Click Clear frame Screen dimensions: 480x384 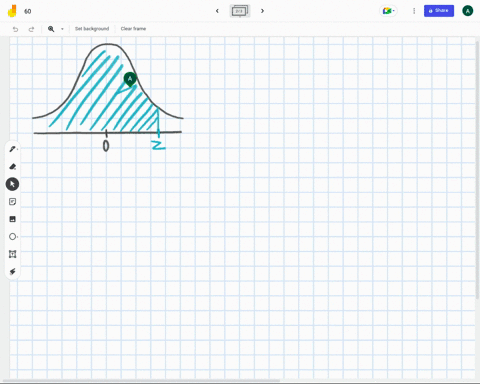pyautogui.click(x=133, y=29)
